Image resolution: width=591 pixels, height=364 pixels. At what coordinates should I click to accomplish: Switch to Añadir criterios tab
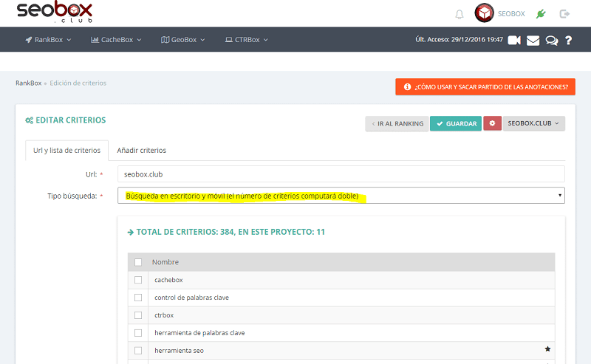(141, 151)
